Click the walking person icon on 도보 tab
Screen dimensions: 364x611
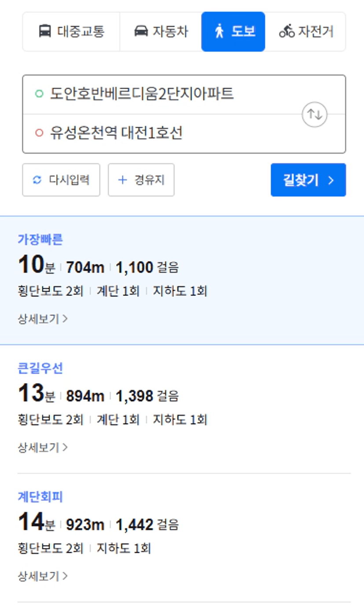tap(219, 32)
